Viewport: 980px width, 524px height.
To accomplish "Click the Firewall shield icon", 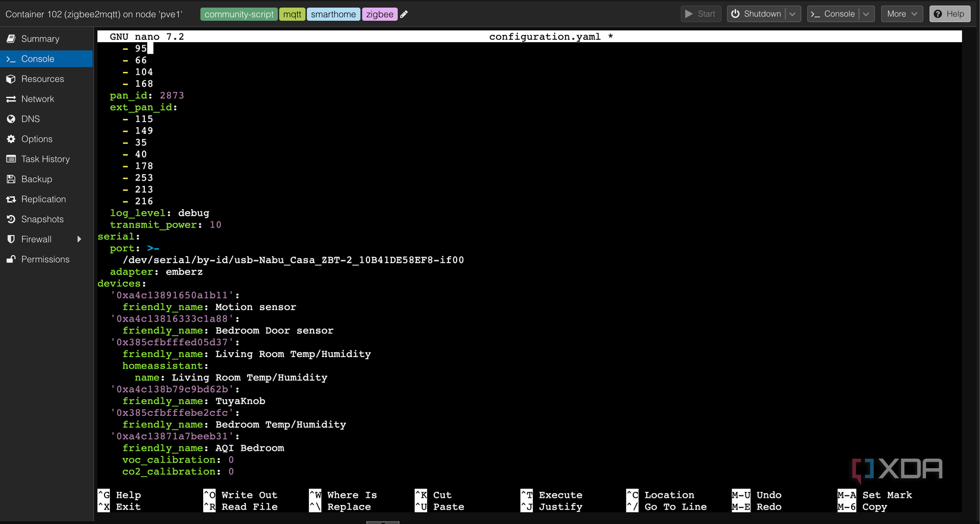I will coord(11,239).
